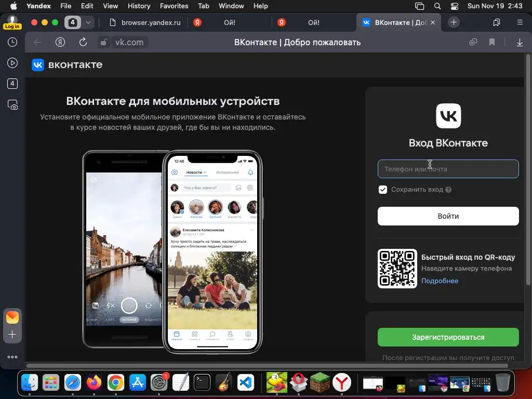This screenshot has width=532, height=399.
Task: Click the page translate/copy icon in address bar
Action: tap(473, 42)
